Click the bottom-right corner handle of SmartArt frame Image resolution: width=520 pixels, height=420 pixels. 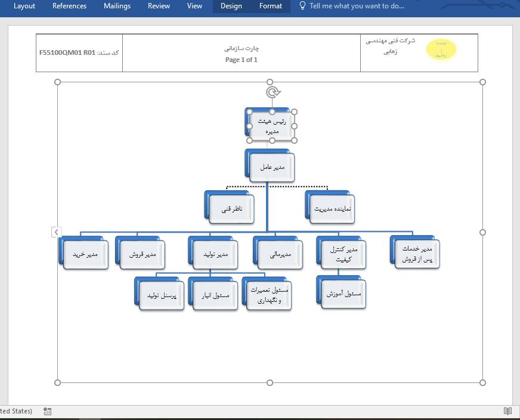tap(482, 382)
